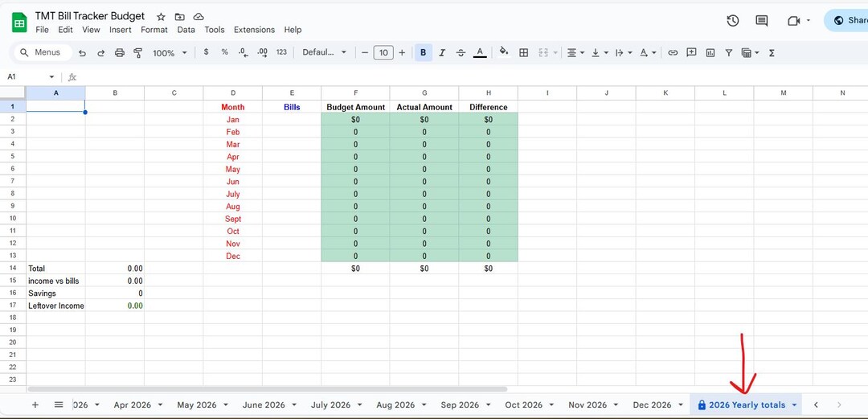Open the Borders tool
The image size is (868, 419).
[x=523, y=52]
